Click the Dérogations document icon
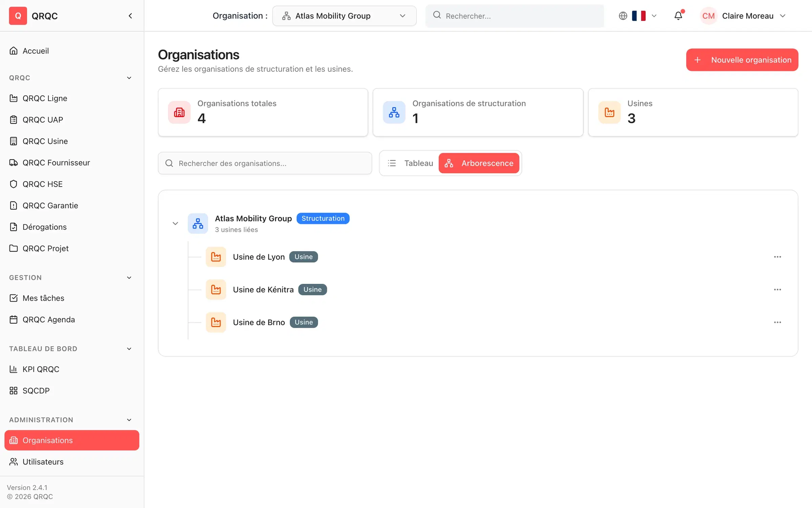Screen dimensions: 812x508 (14, 227)
